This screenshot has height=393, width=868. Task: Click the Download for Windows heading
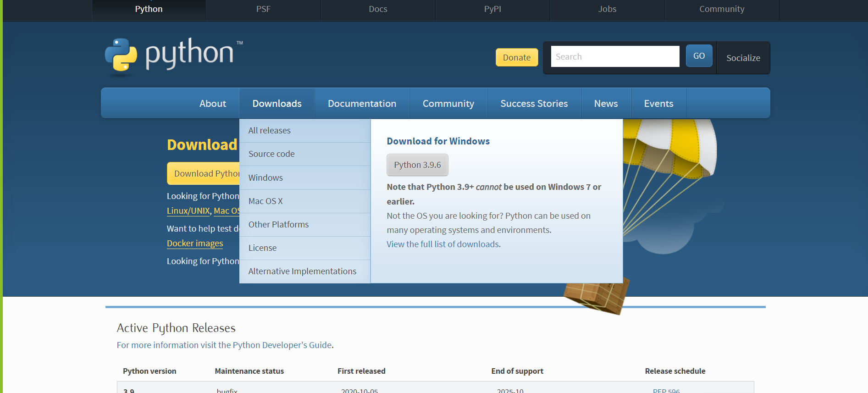[438, 141]
